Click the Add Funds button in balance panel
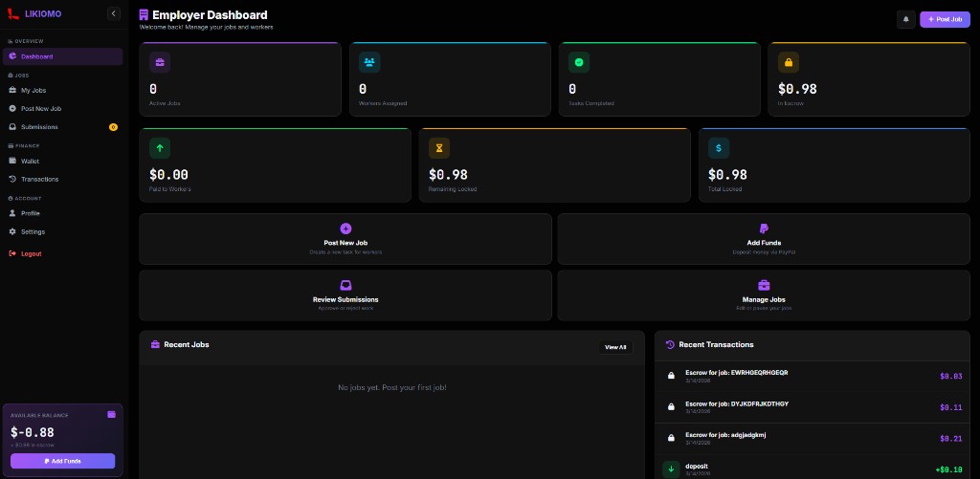 coord(62,461)
